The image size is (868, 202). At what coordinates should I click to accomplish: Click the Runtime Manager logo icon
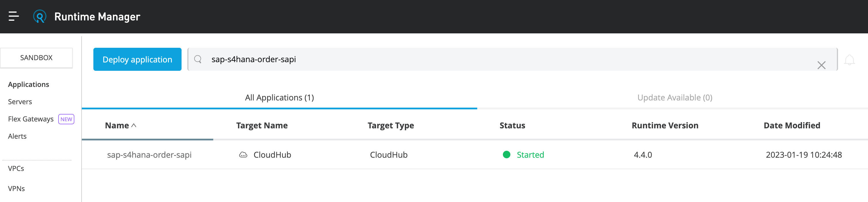coord(39,16)
